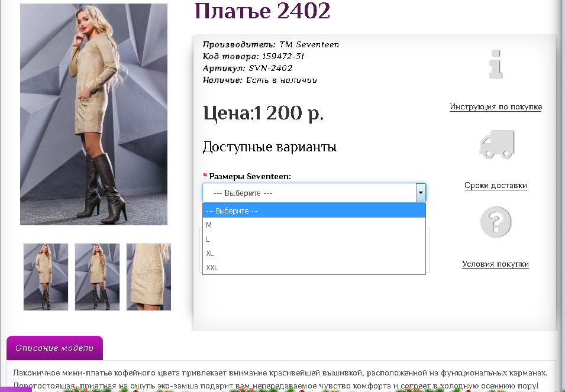Click the Код товара: 159472-31 text
The image size is (565, 392).
[x=253, y=57]
